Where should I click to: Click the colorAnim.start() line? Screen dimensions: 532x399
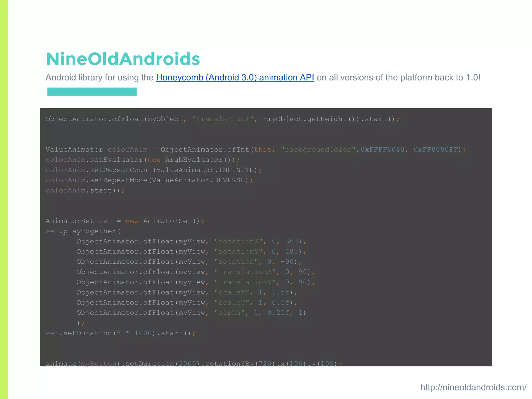coord(85,190)
